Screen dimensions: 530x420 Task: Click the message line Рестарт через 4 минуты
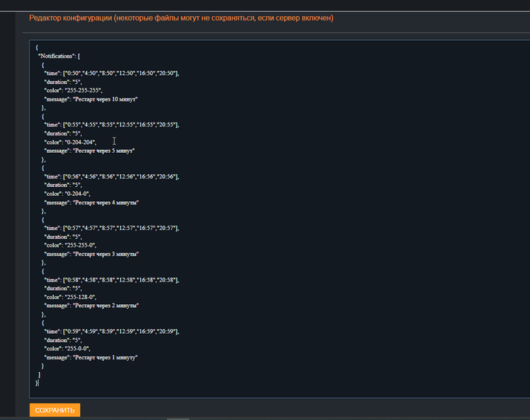point(104,202)
